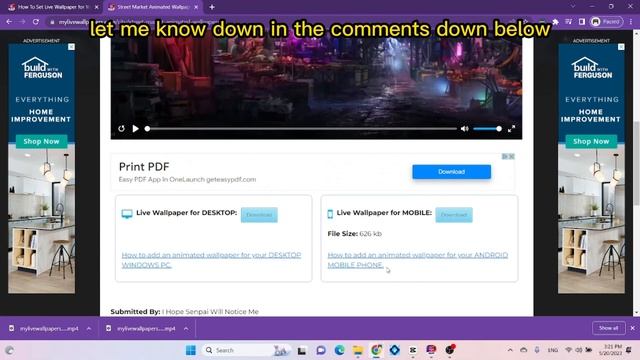Image resolution: width=640 pixels, height=360 pixels.
Task: Play the wallpaper preview video
Action: click(136, 129)
